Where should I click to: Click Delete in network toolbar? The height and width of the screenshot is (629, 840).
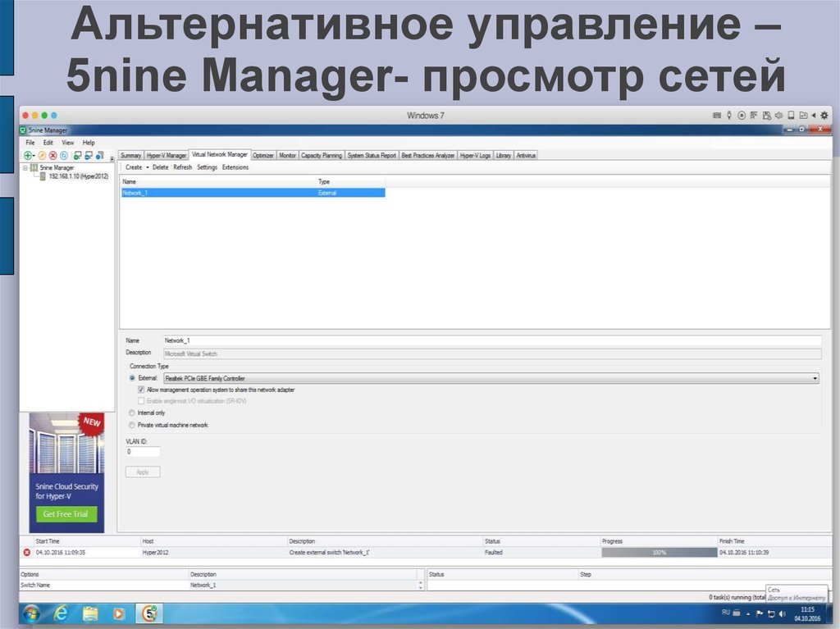click(x=160, y=167)
